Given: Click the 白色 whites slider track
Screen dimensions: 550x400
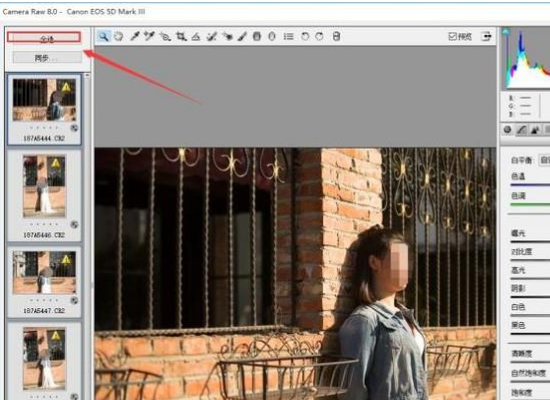Looking at the screenshot, I should pyautogui.click(x=530, y=315).
